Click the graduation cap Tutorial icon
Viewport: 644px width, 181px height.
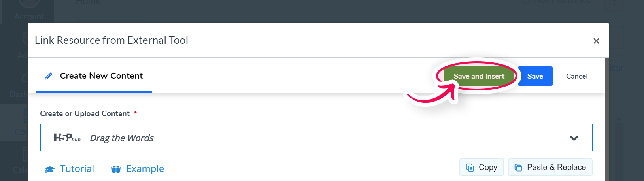[x=49, y=170]
